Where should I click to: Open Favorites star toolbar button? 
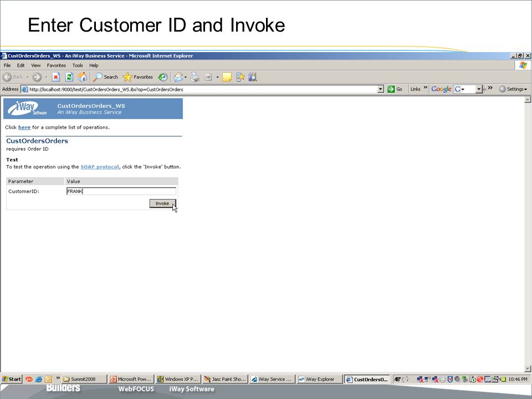click(138, 77)
